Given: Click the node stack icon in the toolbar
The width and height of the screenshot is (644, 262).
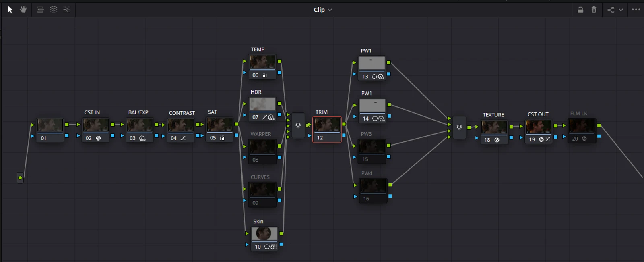Looking at the screenshot, I should tap(40, 10).
